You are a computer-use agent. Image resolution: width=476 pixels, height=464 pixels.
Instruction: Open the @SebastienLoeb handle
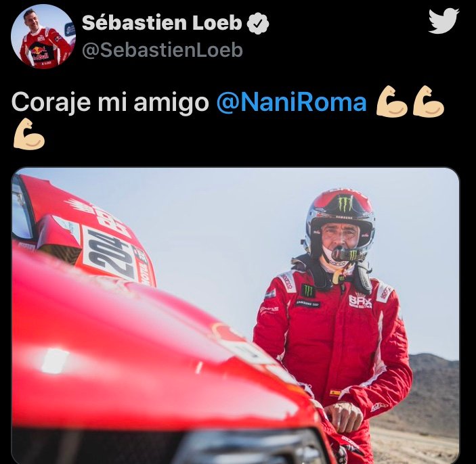tap(163, 50)
